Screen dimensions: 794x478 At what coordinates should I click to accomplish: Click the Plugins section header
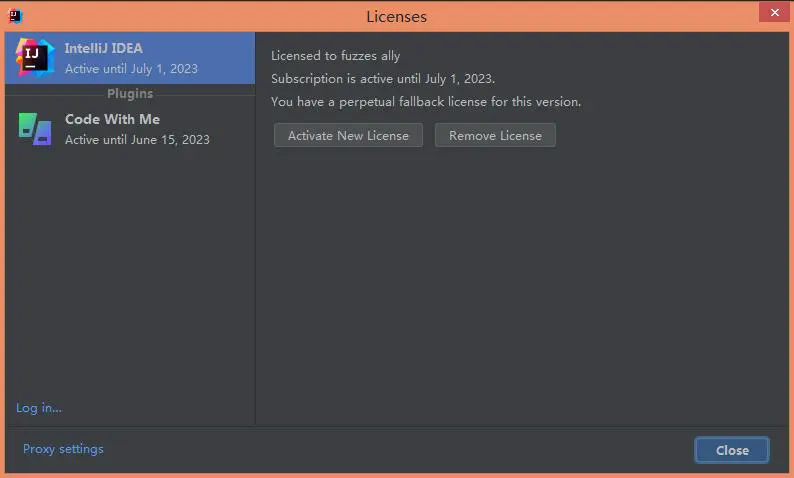click(x=130, y=94)
